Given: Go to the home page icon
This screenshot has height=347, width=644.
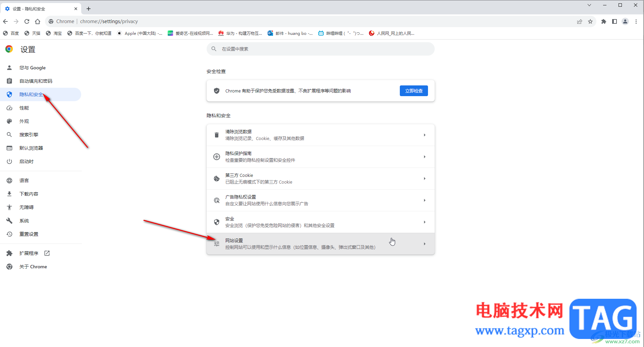Looking at the screenshot, I should point(38,21).
